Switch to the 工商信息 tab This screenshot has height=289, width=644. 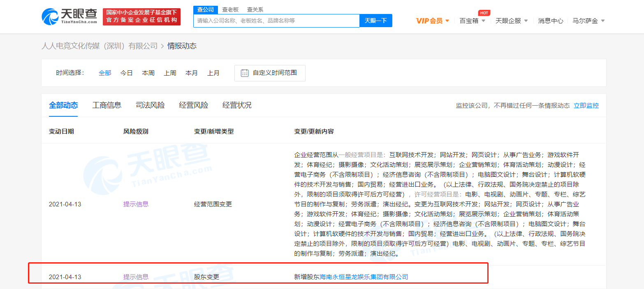(107, 105)
